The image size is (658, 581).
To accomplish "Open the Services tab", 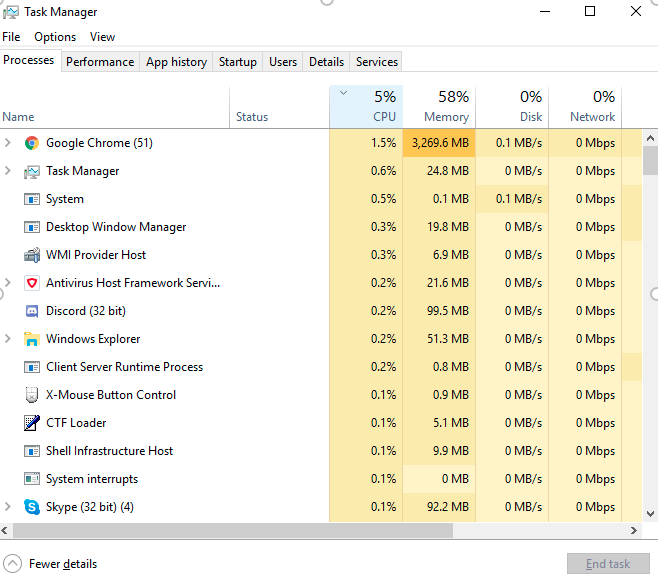I will tap(376, 62).
